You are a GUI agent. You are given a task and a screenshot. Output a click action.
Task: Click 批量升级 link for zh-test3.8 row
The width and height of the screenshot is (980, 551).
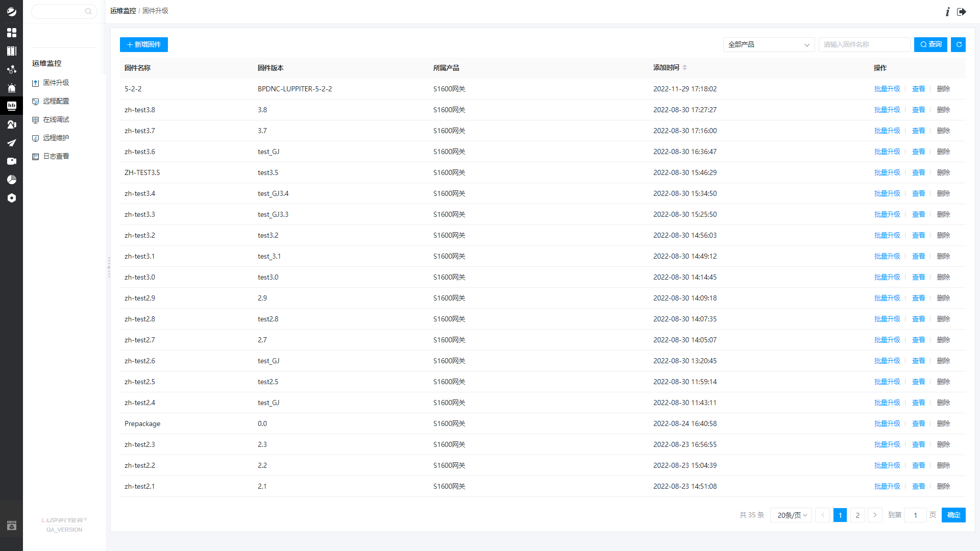click(887, 110)
